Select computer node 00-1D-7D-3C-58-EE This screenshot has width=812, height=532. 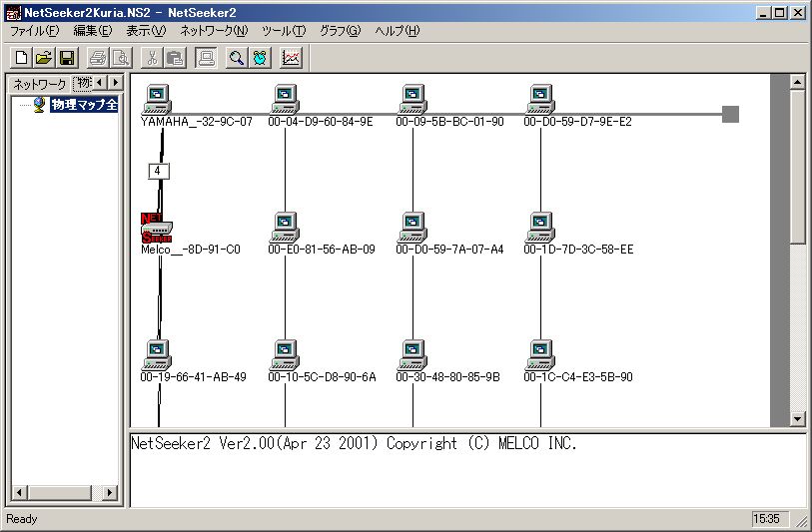[x=540, y=228]
